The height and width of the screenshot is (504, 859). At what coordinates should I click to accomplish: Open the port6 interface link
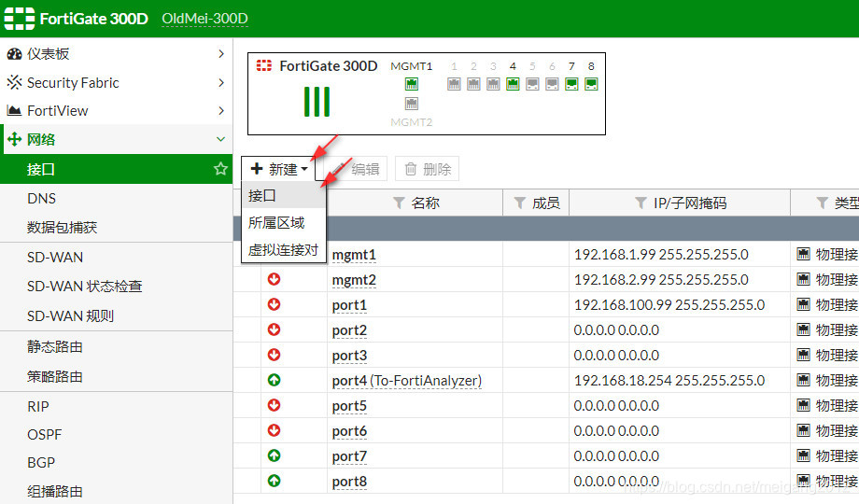[349, 431]
